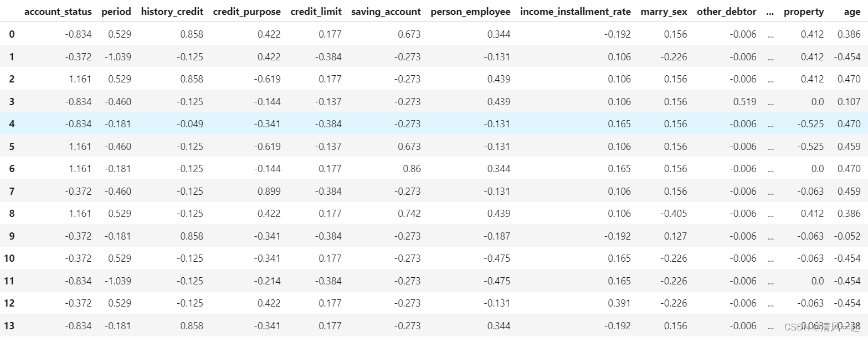Click row index 3
This screenshot has height=337, width=868.
12,102
